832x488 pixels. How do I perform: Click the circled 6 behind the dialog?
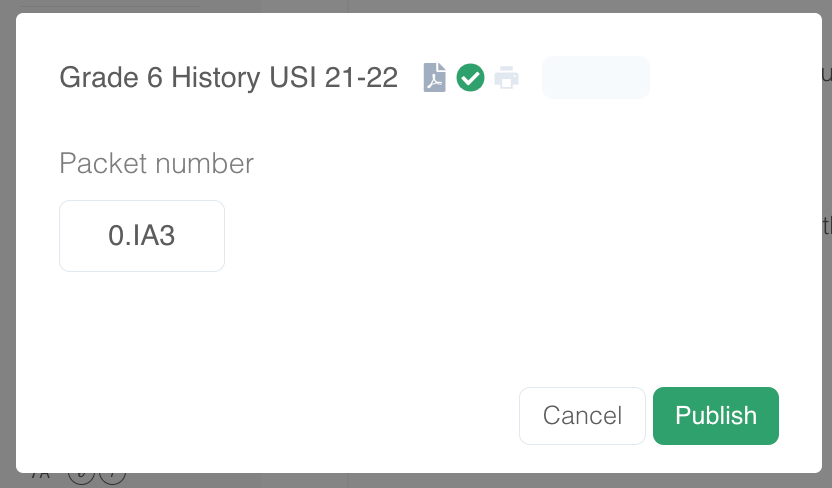[81, 476]
